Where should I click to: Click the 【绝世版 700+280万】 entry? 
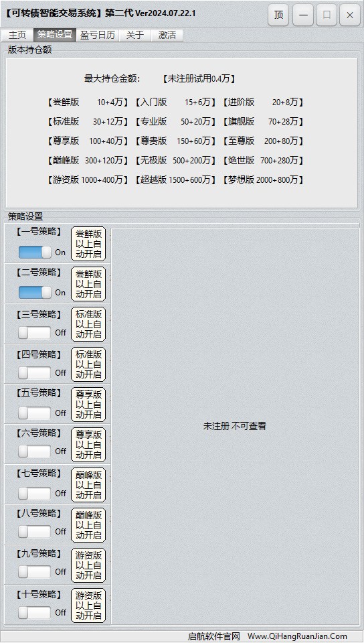click(263, 160)
